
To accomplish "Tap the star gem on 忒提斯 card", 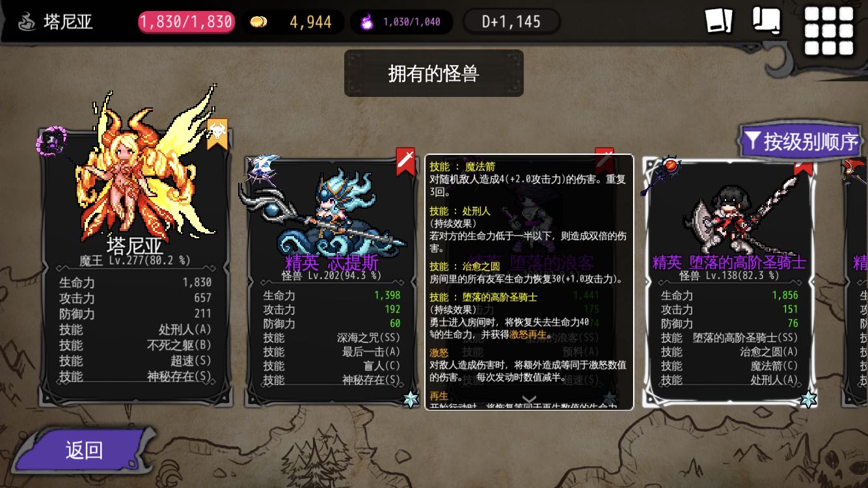I will (x=411, y=399).
